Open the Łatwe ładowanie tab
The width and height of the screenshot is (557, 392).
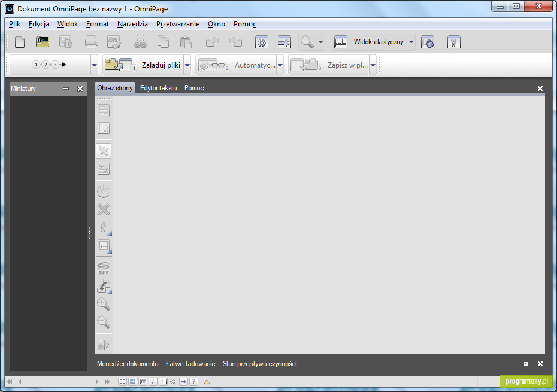pos(190,364)
